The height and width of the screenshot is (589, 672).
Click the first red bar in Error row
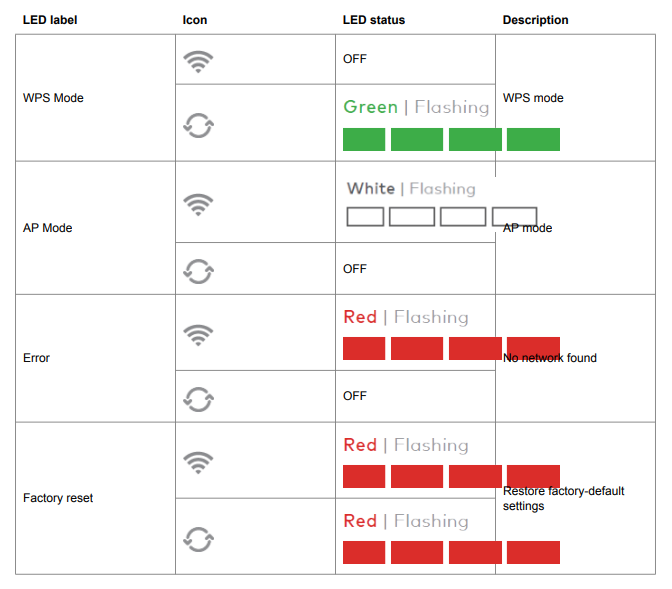point(364,348)
